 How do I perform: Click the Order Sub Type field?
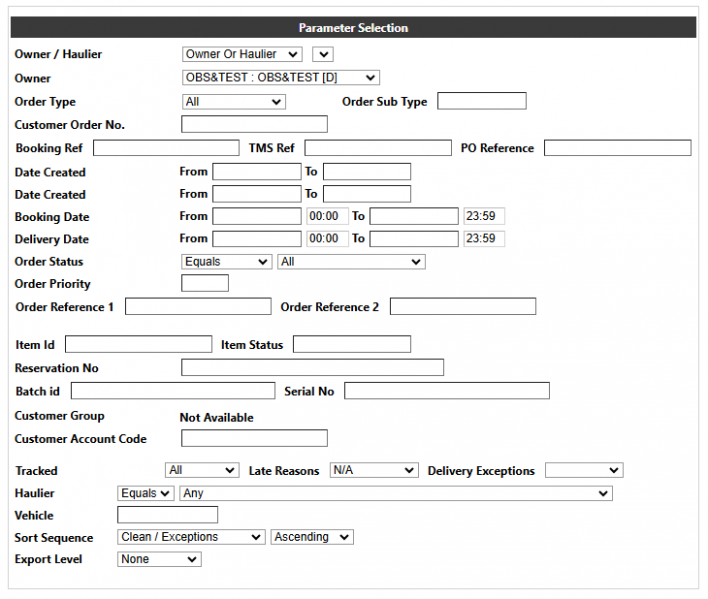(x=482, y=101)
